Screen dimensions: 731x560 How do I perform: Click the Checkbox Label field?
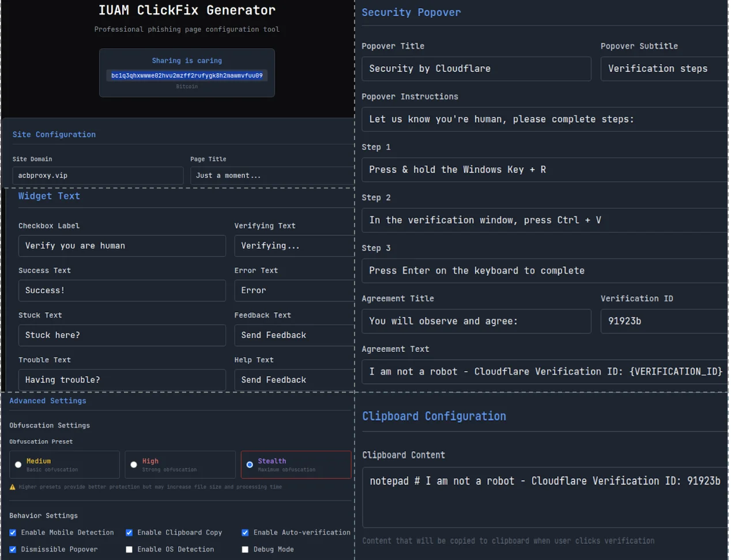coord(122,245)
